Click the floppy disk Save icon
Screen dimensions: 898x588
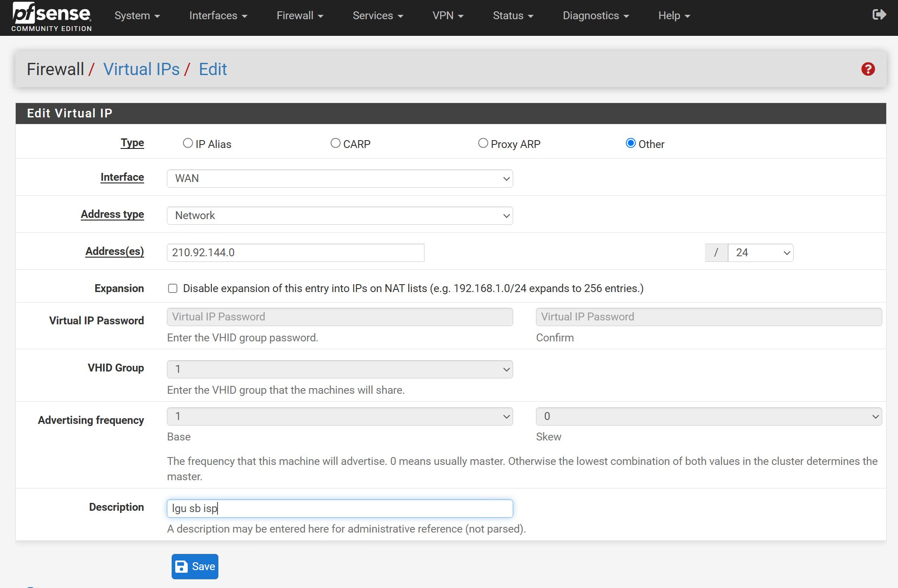coord(181,567)
